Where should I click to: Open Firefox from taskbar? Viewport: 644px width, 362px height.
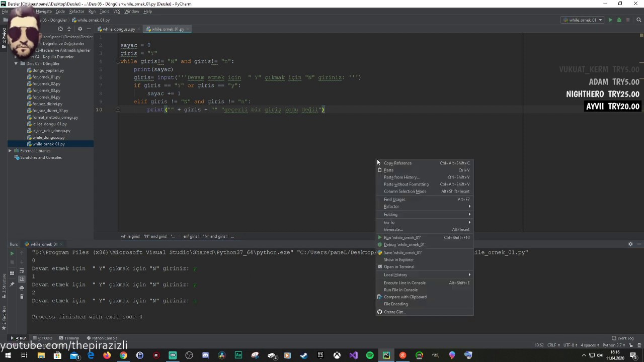tap(107, 355)
